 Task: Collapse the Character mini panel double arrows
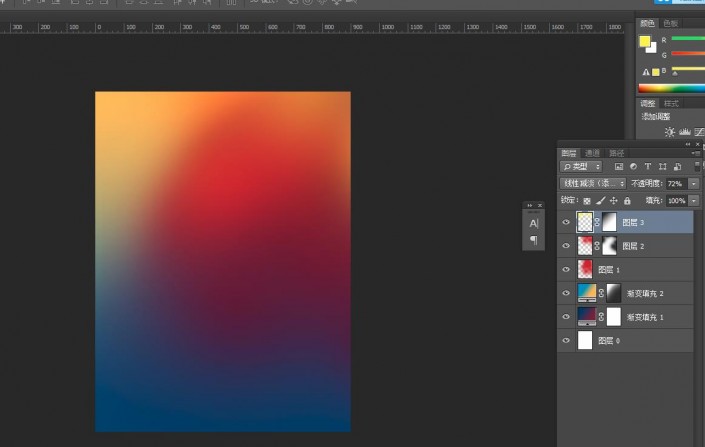(x=530, y=206)
